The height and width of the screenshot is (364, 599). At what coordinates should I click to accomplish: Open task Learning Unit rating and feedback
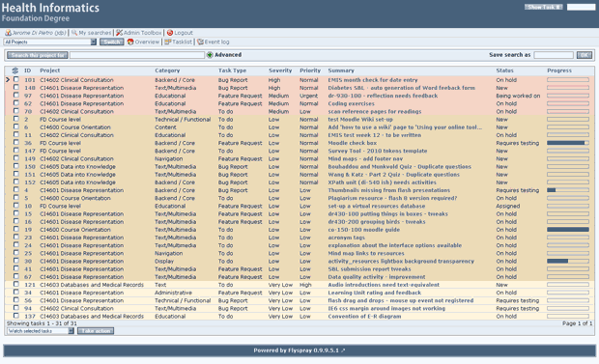[x=375, y=293]
